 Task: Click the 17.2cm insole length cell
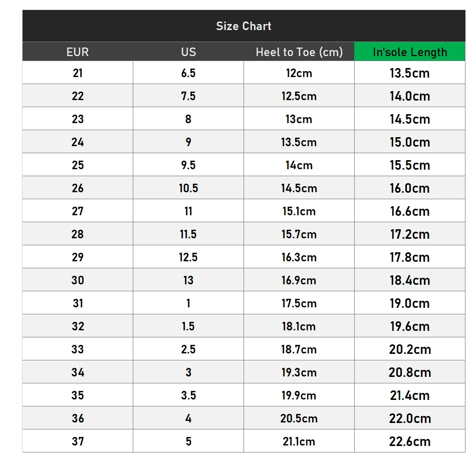[x=410, y=234]
